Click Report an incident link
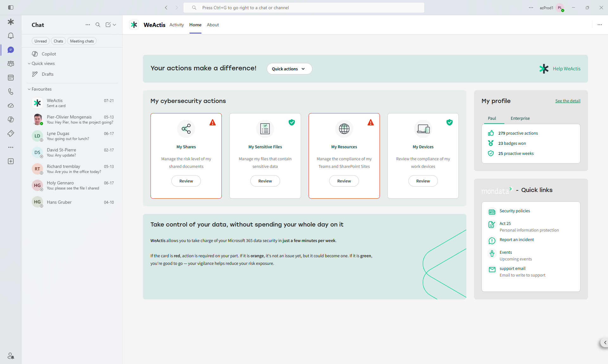The image size is (608, 364). [x=516, y=240]
